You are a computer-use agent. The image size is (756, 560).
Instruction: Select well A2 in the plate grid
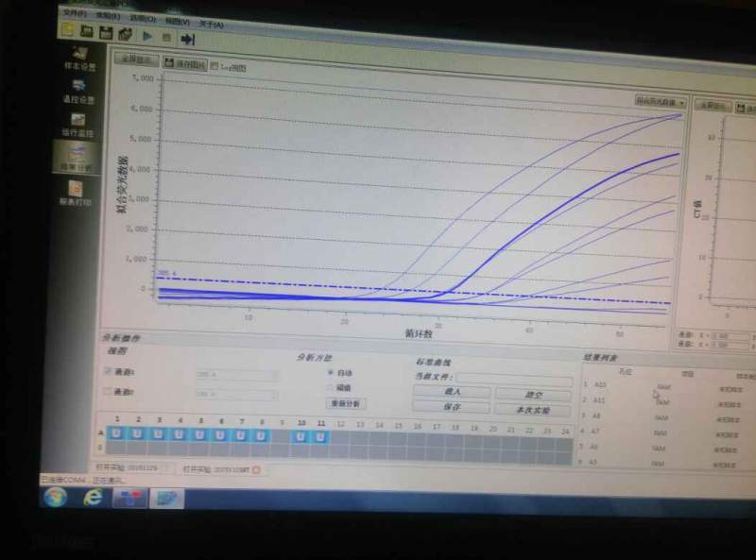[136, 433]
